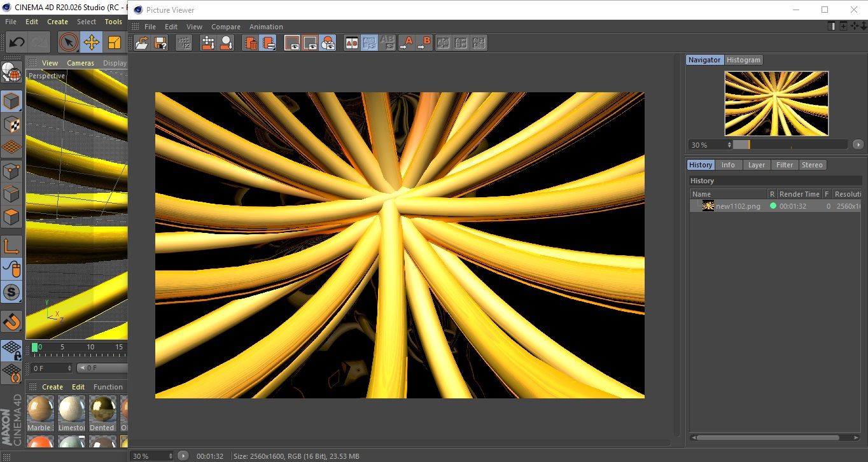The image size is (868, 462).
Task: Open the Compare menu in Picture Viewer
Action: pyautogui.click(x=226, y=27)
